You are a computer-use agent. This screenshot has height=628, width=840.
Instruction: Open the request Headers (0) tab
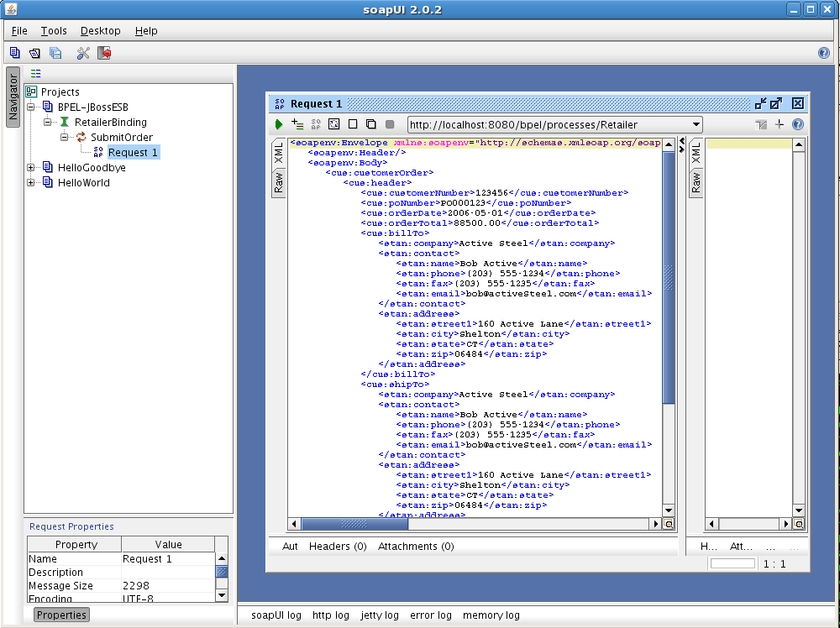[338, 546]
